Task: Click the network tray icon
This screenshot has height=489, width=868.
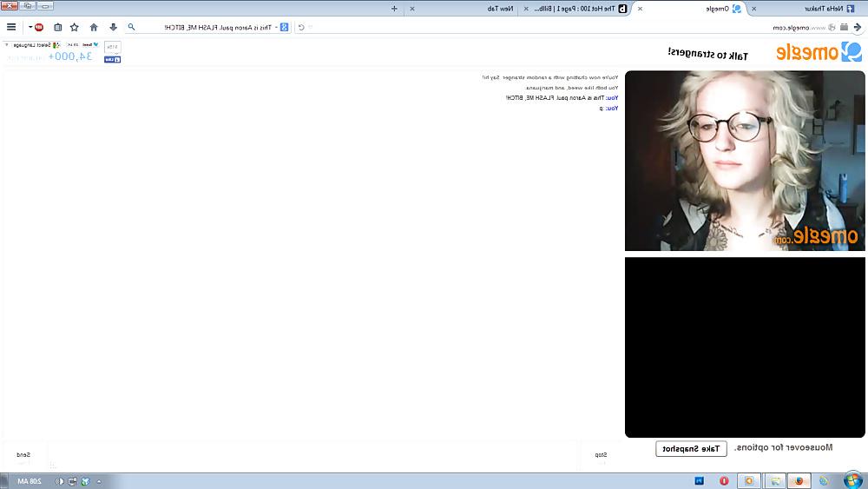Action: coord(73,481)
